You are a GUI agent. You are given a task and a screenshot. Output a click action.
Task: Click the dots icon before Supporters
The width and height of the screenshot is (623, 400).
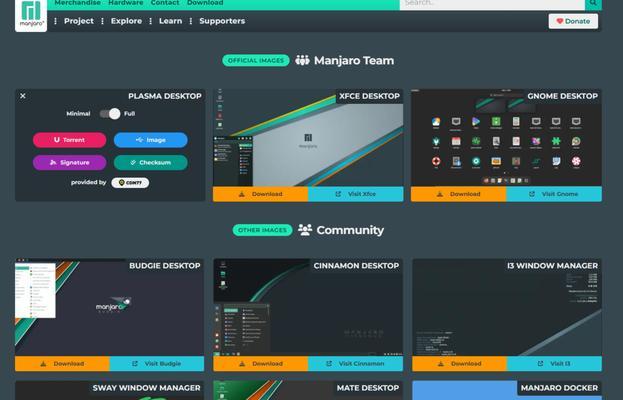[x=191, y=21]
